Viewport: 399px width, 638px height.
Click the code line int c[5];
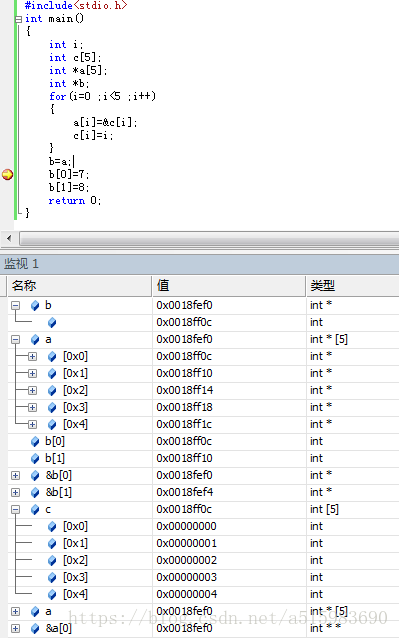point(75,57)
